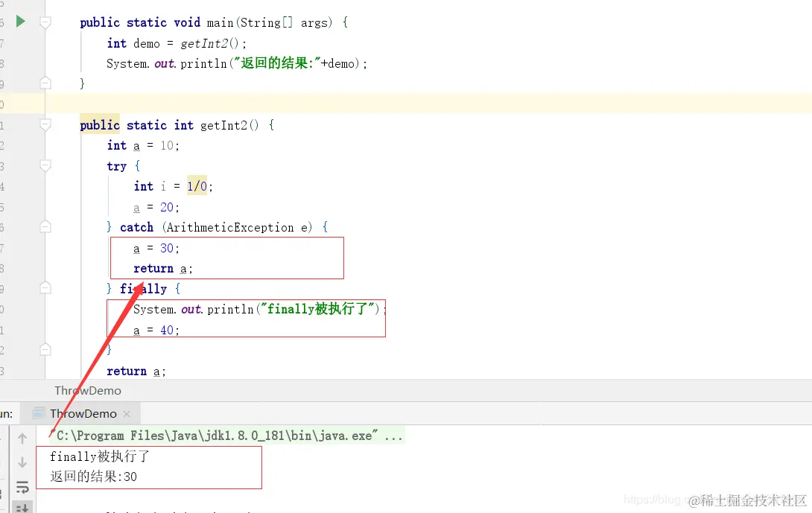Run main method via green gutter arrow
The height and width of the screenshot is (513, 812).
20,22
